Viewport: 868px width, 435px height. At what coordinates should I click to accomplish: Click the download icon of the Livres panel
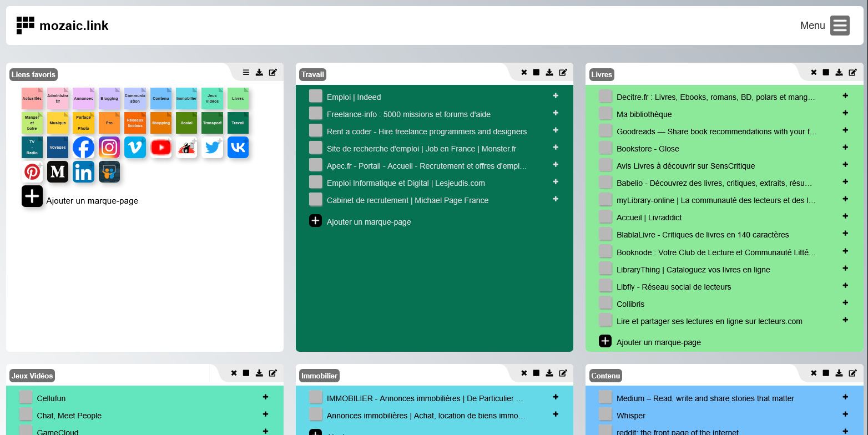click(839, 72)
